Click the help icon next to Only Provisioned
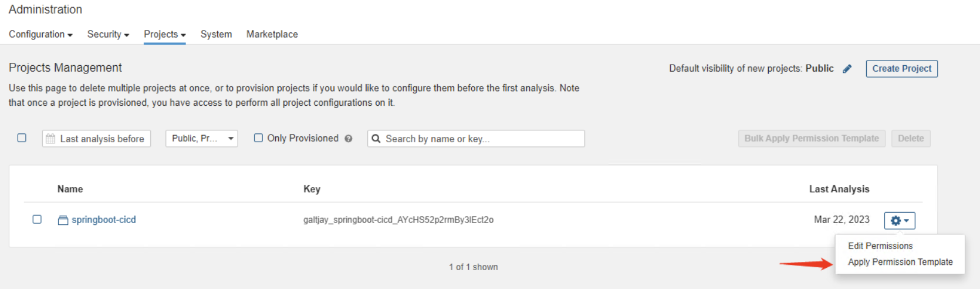The width and height of the screenshot is (980, 289). click(x=349, y=139)
